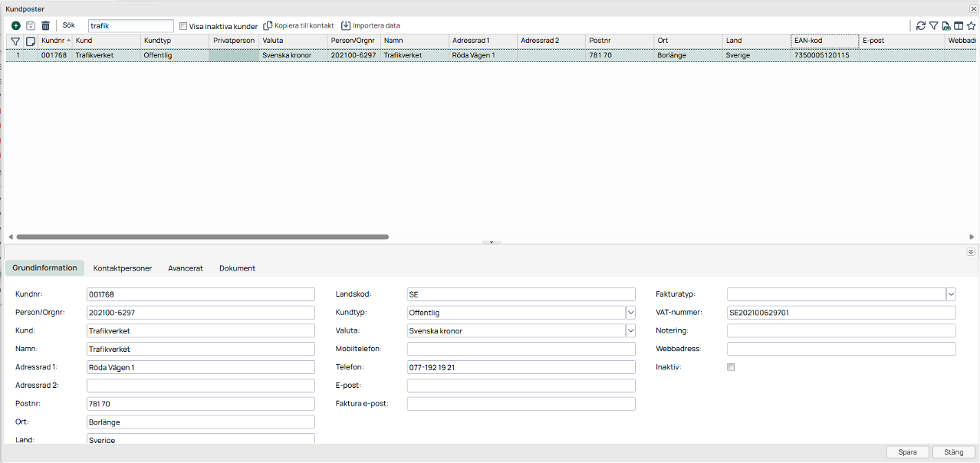This screenshot has height=463, width=980.
Task: Refresh the customer list
Action: (921, 26)
